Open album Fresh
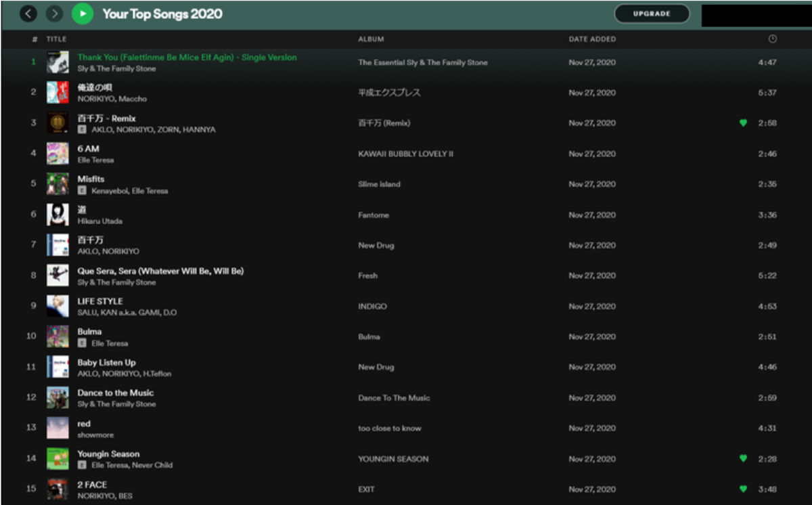 click(367, 276)
